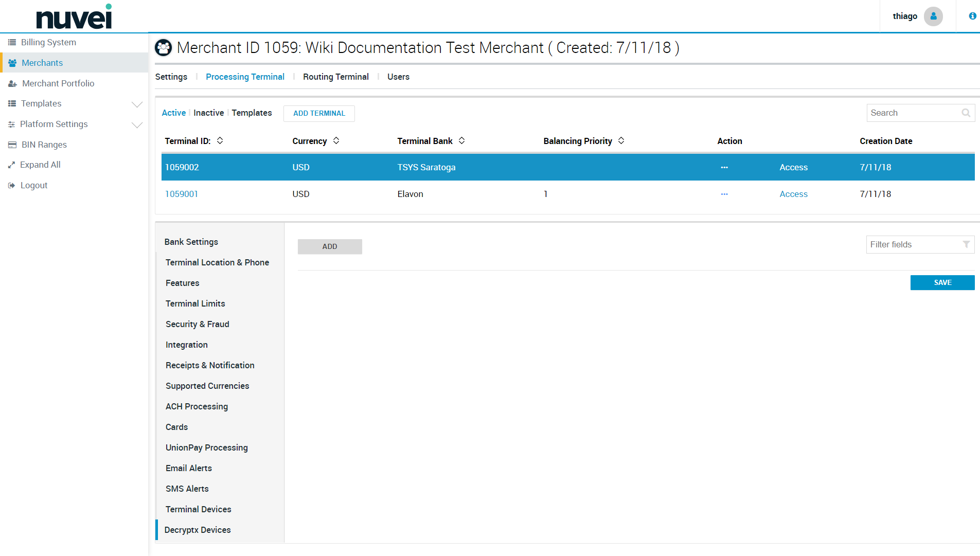Sort the table by Terminal Bank

coord(461,141)
